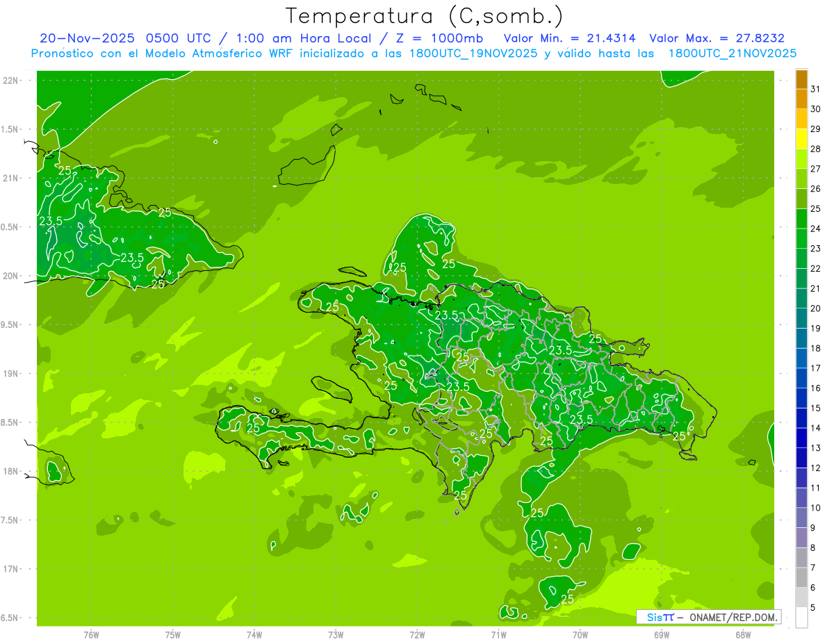Click purple legend block between 9 and 10
The image size is (834, 644).
tap(801, 518)
